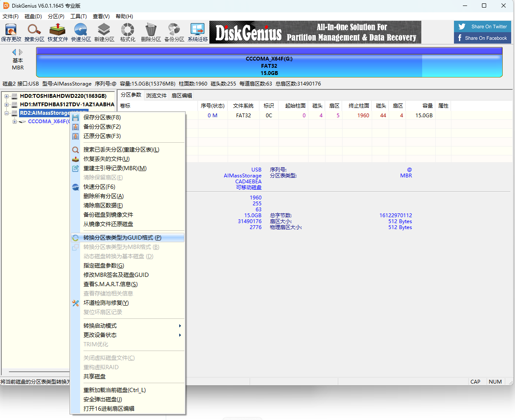Choose 还原分区表(F3) from context menu
This screenshot has width=515, height=420.
128,136
